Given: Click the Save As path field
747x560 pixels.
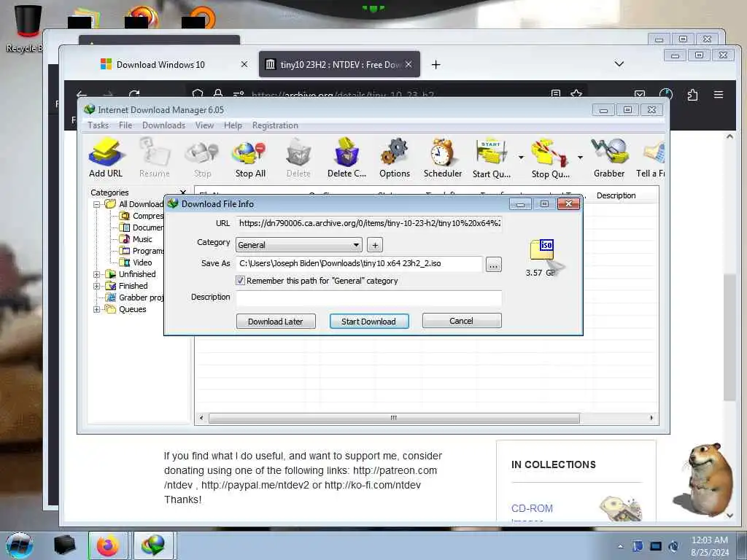Looking at the screenshot, I should point(359,263).
